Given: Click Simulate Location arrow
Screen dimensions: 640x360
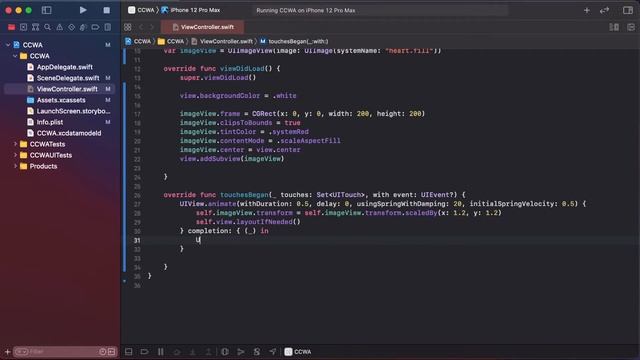Looking at the screenshot, I should pyautogui.click(x=273, y=351).
